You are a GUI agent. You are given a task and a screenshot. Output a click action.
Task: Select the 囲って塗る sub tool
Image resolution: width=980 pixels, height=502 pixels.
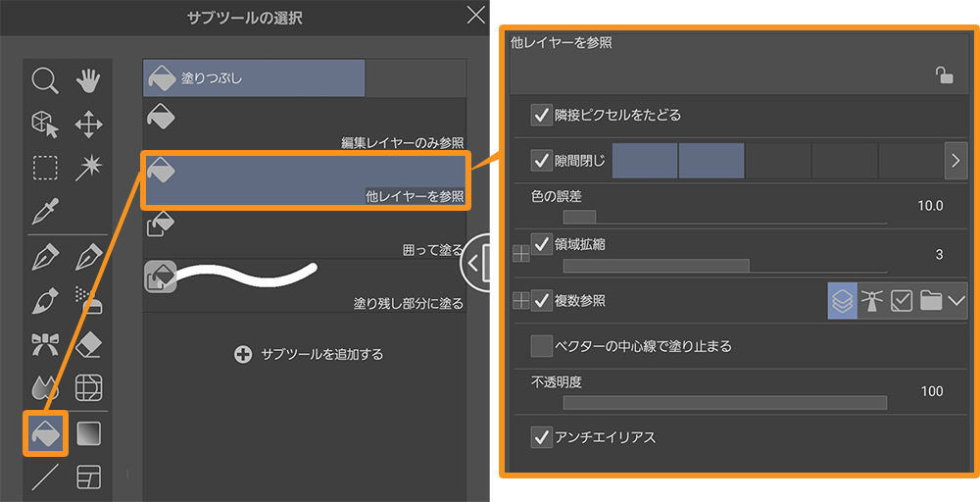304,232
